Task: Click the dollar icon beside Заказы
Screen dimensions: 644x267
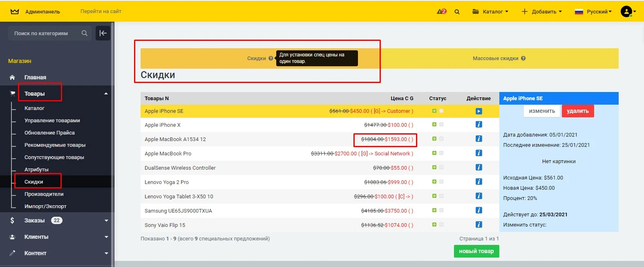Action: [12, 220]
